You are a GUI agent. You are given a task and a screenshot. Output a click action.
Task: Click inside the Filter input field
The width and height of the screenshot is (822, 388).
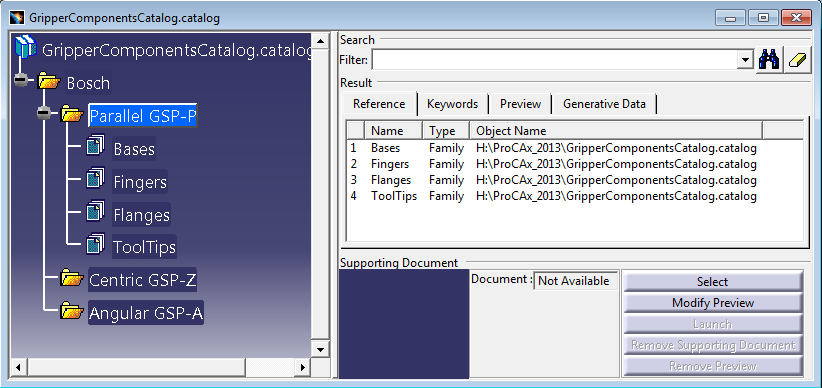pyautogui.click(x=555, y=60)
